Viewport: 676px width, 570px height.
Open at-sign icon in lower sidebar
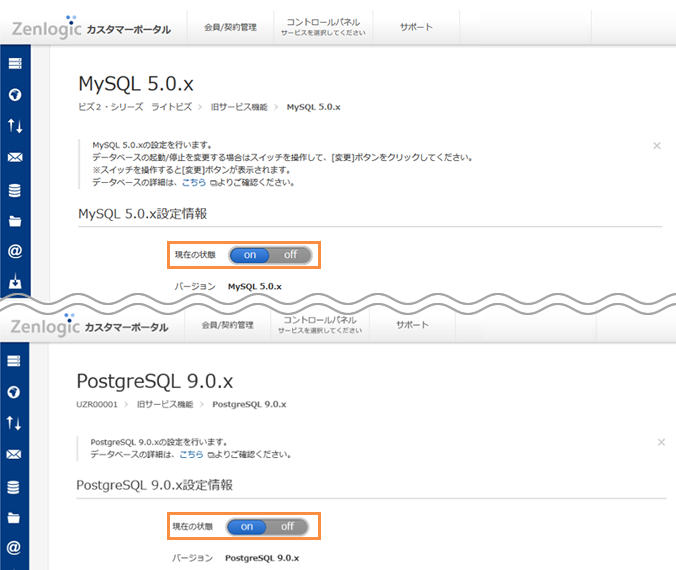click(x=14, y=548)
